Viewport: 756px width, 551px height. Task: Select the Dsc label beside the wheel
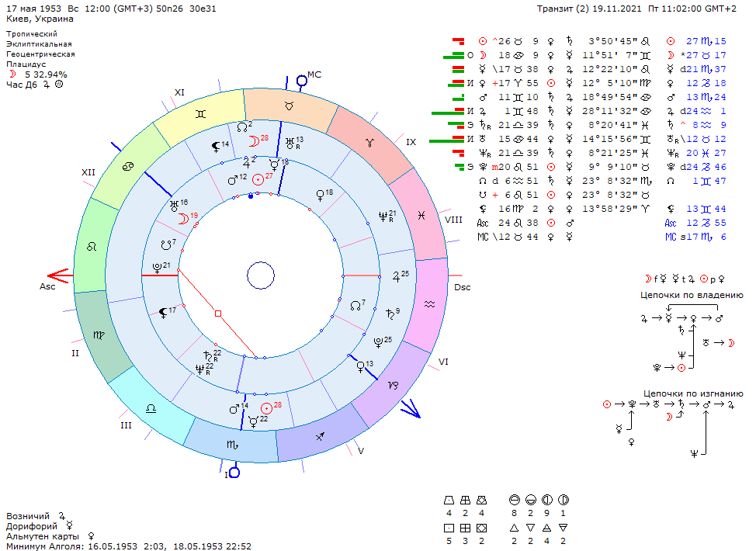click(x=463, y=287)
